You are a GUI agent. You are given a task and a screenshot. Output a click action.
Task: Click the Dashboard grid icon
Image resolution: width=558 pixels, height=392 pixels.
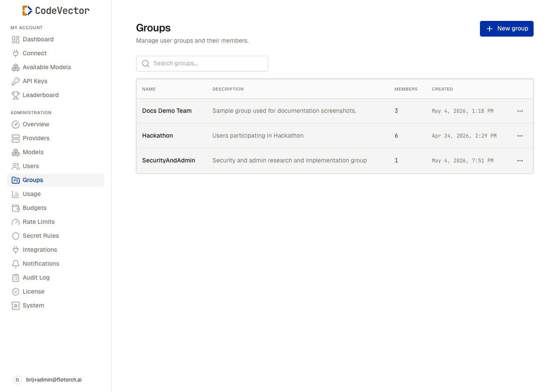tap(16, 40)
